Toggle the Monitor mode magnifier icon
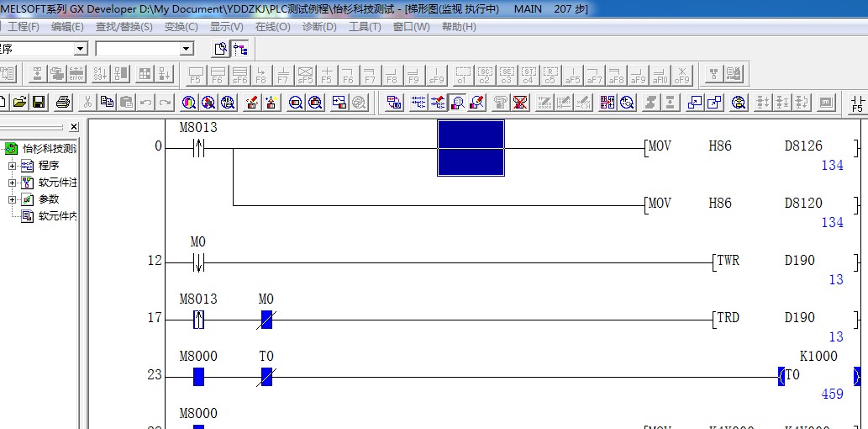This screenshot has height=429, width=868. pyautogui.click(x=457, y=102)
